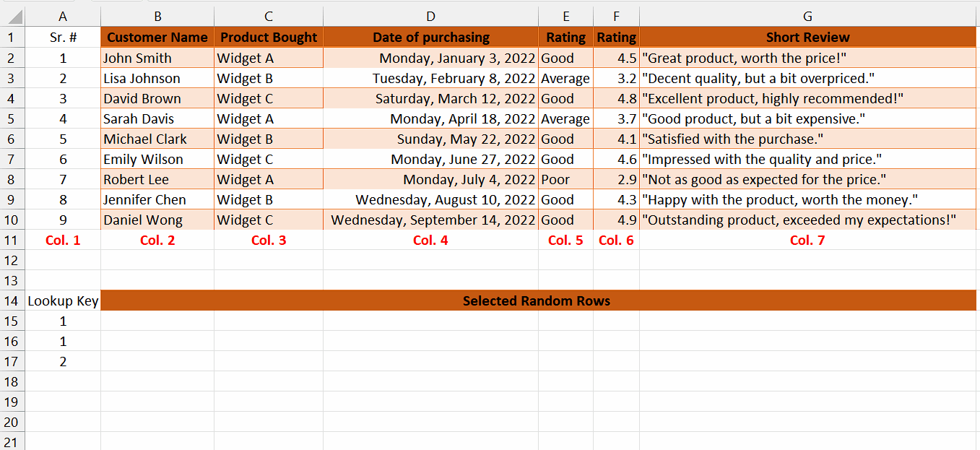Click the Widget C cell for Emily Wilson
The image size is (980, 450).
[268, 159]
